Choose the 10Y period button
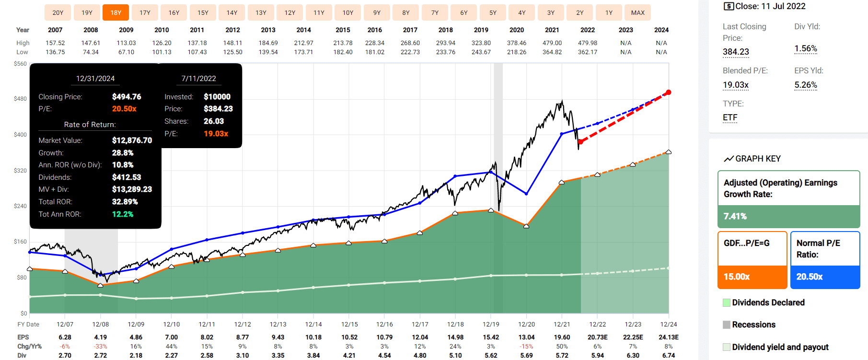 coord(348,12)
